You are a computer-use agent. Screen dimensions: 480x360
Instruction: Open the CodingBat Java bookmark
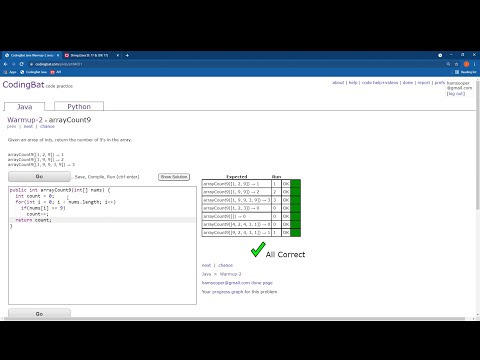click(33, 72)
